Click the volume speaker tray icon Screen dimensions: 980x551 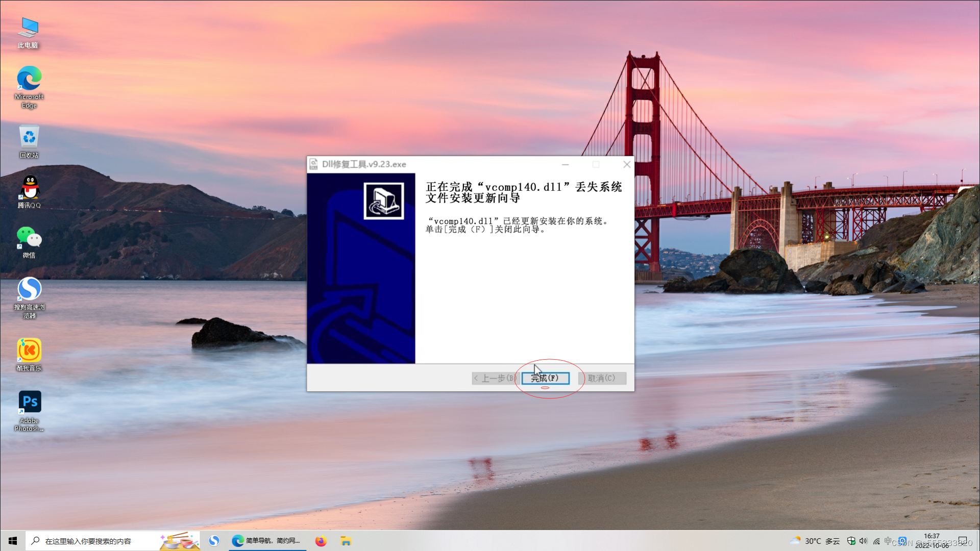click(863, 541)
